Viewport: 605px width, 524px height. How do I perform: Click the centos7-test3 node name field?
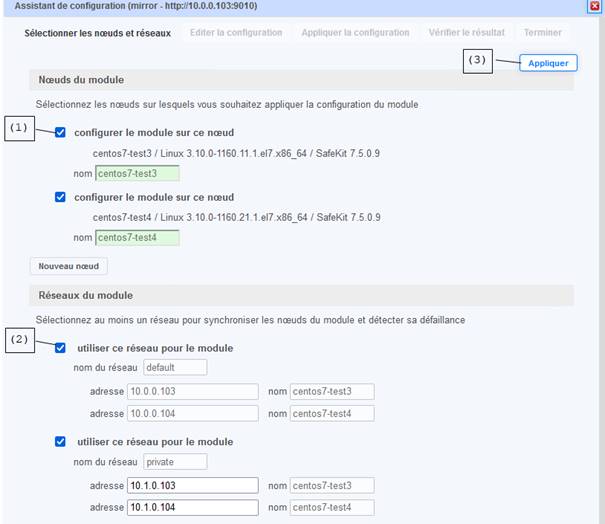click(137, 174)
